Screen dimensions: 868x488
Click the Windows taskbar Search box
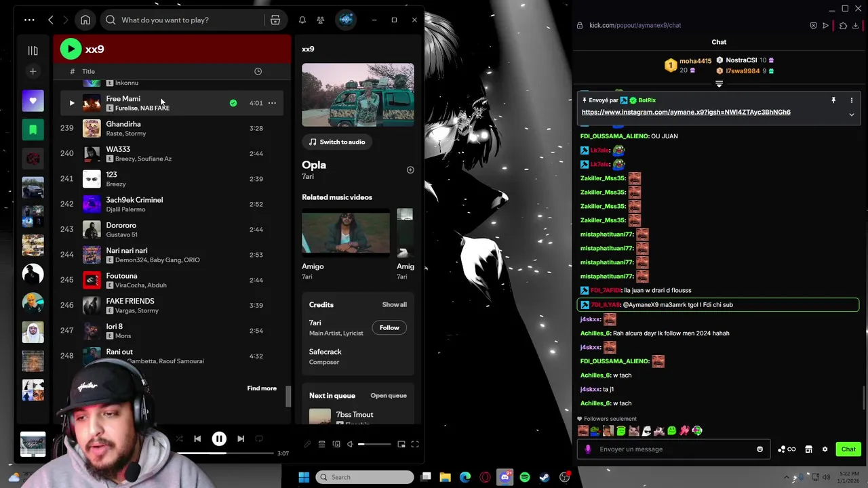pyautogui.click(x=365, y=477)
